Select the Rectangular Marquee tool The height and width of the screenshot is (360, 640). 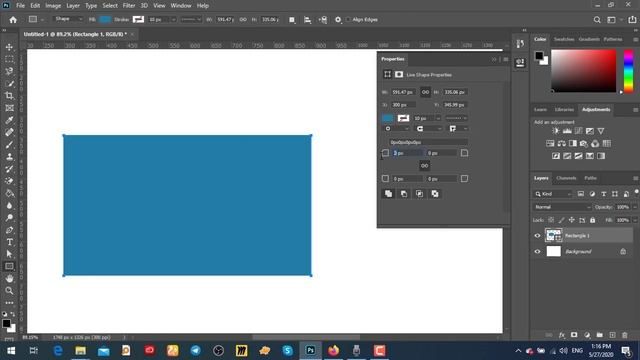tap(9, 59)
